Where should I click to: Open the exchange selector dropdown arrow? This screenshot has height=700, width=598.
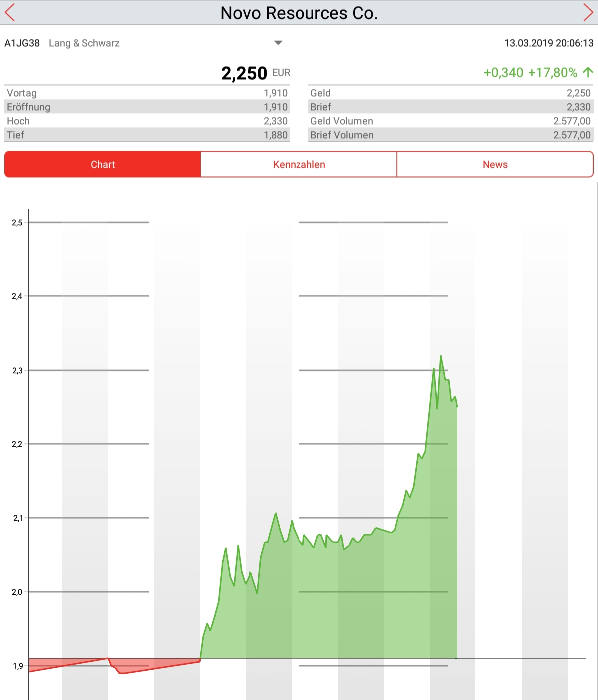278,43
